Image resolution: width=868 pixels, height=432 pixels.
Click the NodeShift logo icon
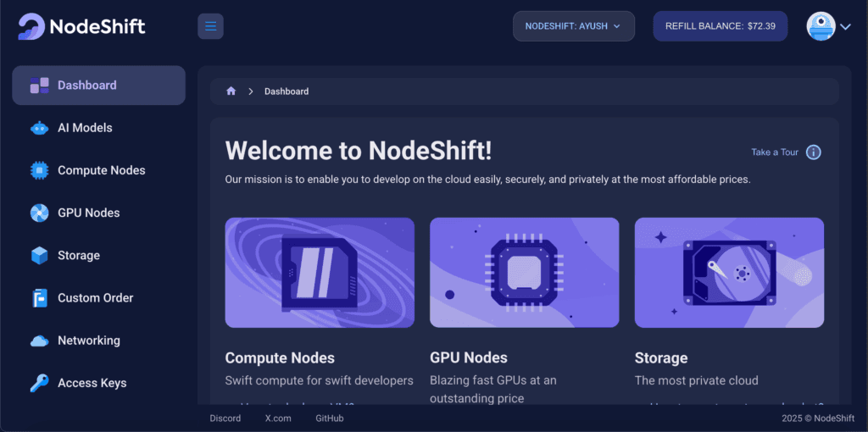[31, 26]
